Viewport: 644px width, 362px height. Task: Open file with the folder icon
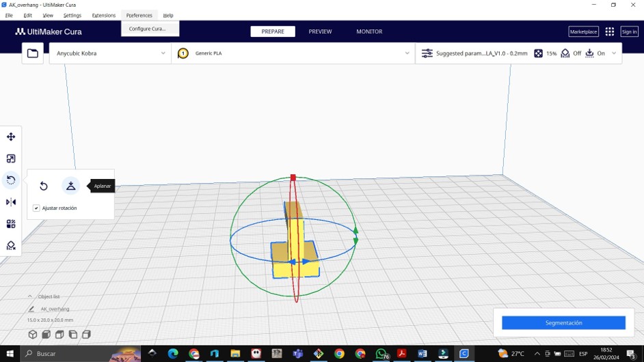coord(32,53)
